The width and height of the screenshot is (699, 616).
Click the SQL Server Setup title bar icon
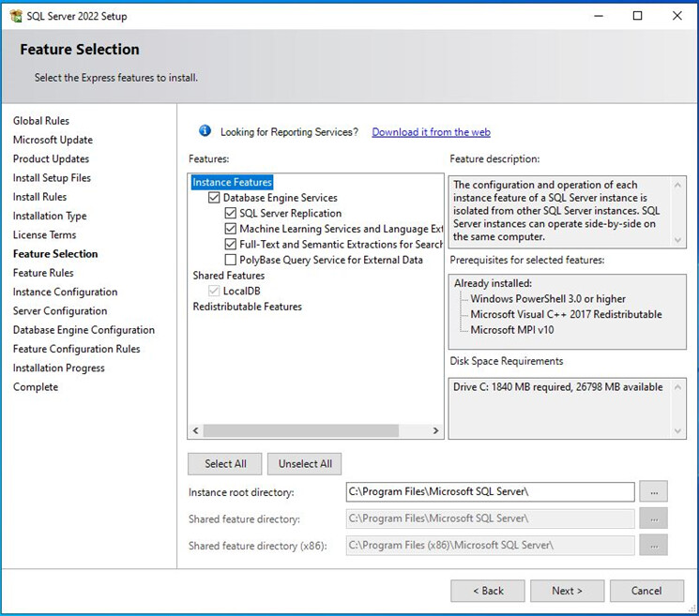pos(16,16)
